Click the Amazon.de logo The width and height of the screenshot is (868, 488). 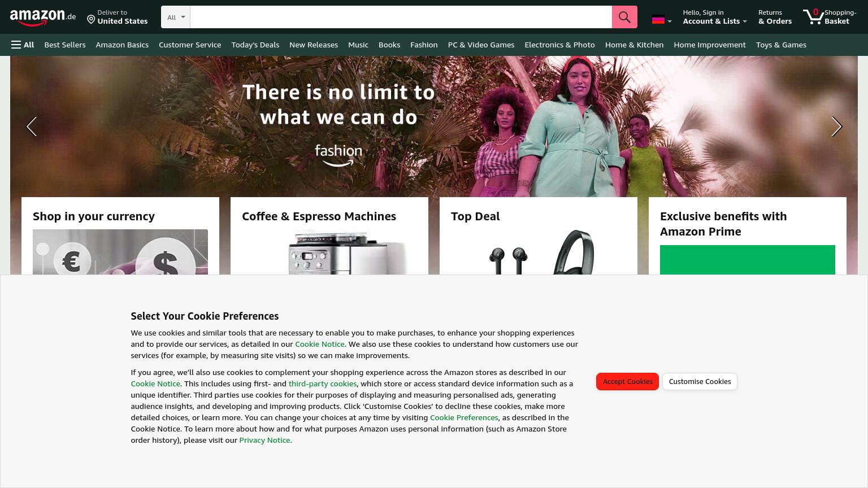tap(43, 17)
